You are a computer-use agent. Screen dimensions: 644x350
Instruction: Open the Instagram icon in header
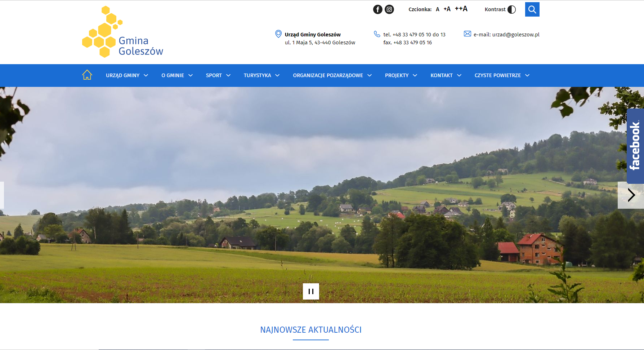(389, 9)
